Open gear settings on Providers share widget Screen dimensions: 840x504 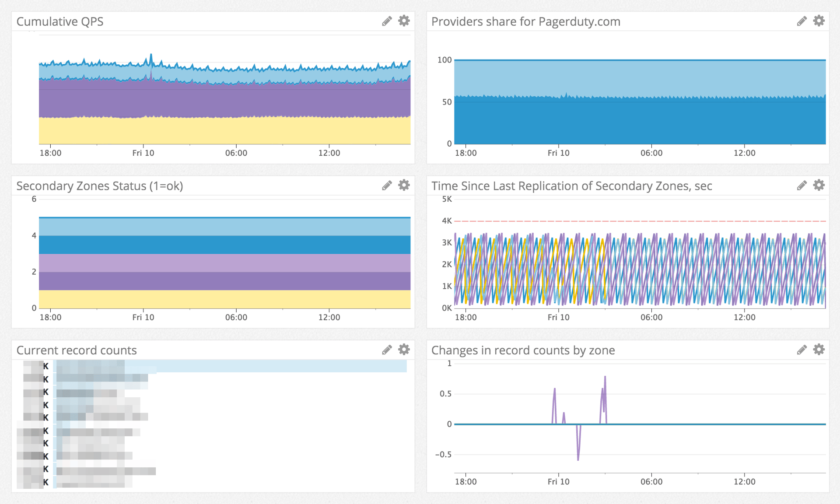[819, 21]
